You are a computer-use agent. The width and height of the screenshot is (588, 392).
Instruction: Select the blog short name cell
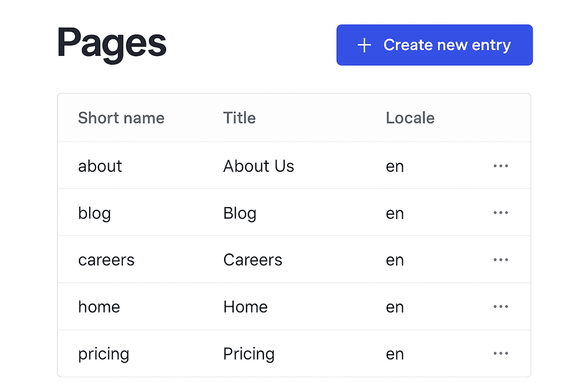(x=95, y=213)
